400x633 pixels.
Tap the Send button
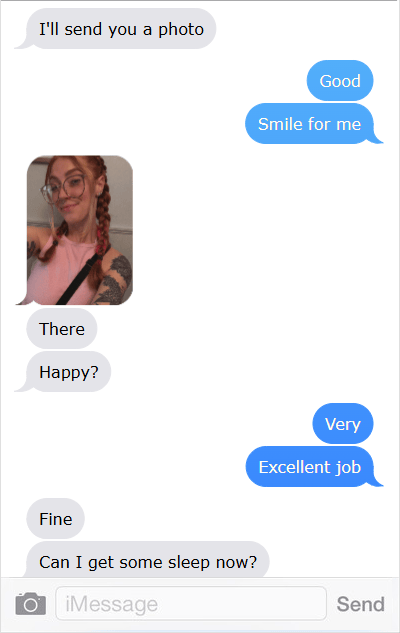360,604
